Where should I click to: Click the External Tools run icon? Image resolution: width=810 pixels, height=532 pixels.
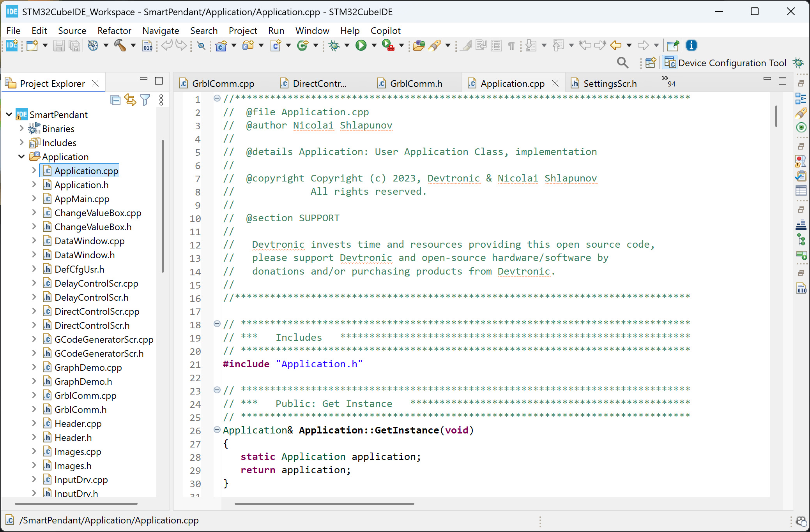pyautogui.click(x=388, y=46)
